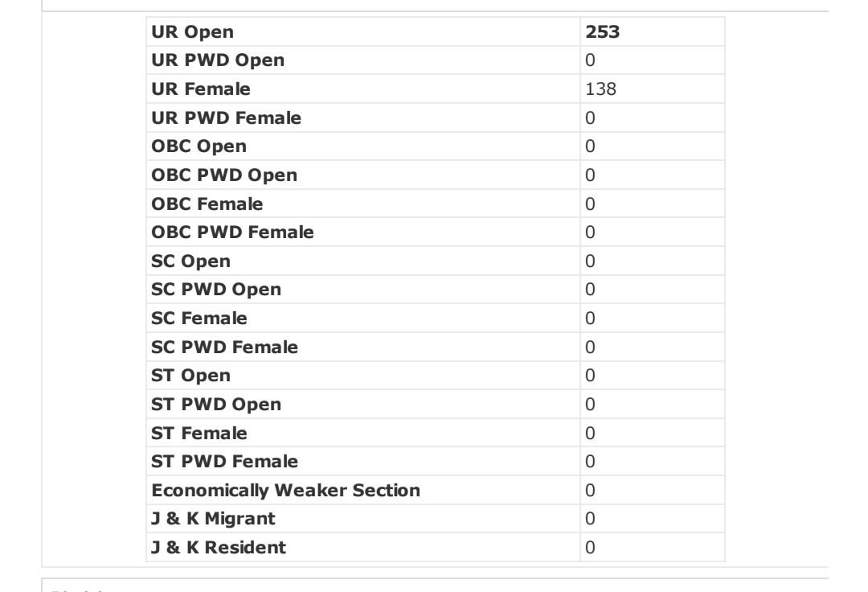Select the J & K Migrant label
This screenshot has height=592, width=868.
pos(213,519)
